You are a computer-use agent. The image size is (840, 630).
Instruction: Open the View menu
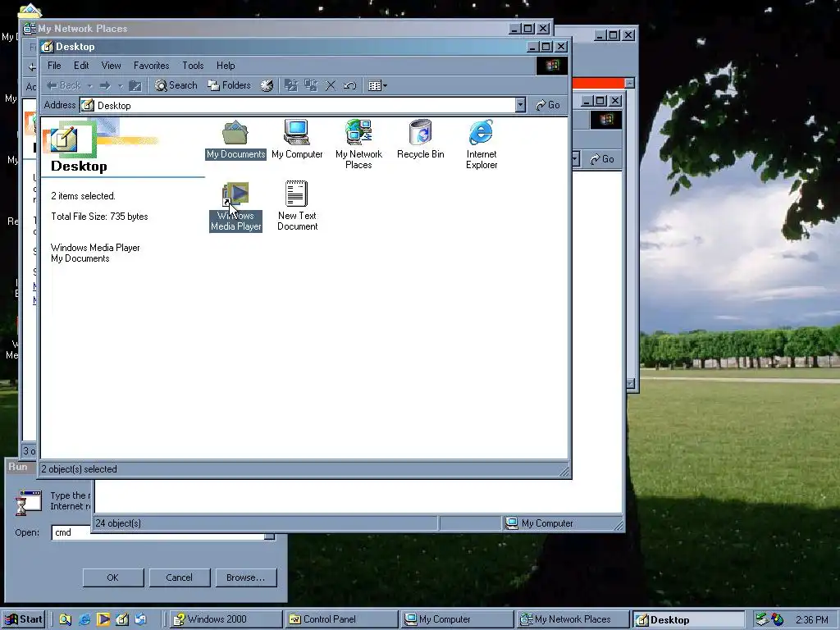111,66
